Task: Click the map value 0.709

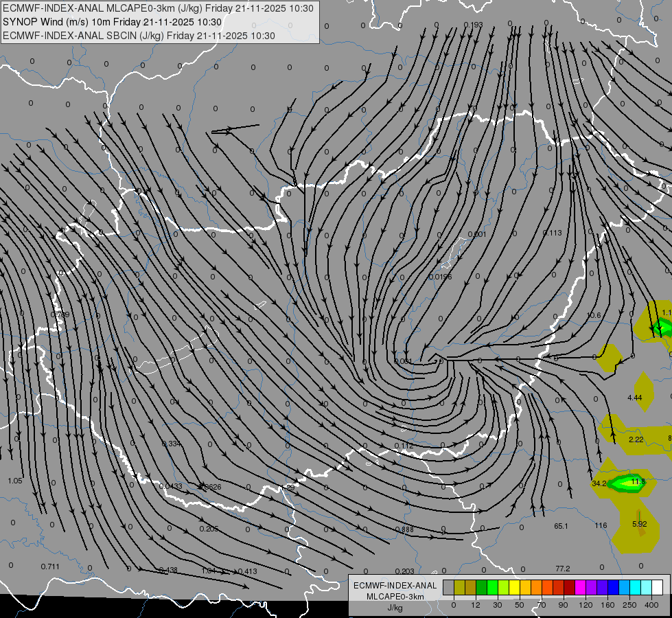Action: coord(60,314)
